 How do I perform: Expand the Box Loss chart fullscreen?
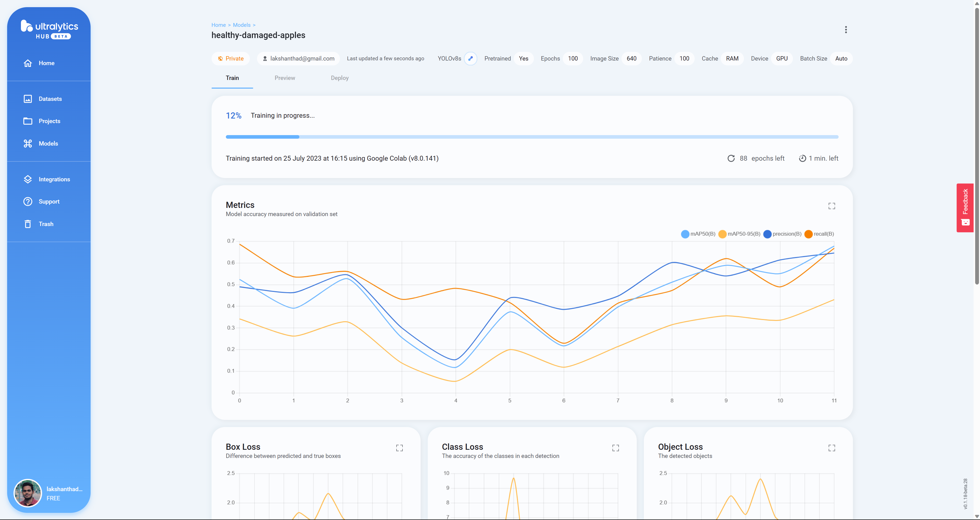pyautogui.click(x=399, y=448)
